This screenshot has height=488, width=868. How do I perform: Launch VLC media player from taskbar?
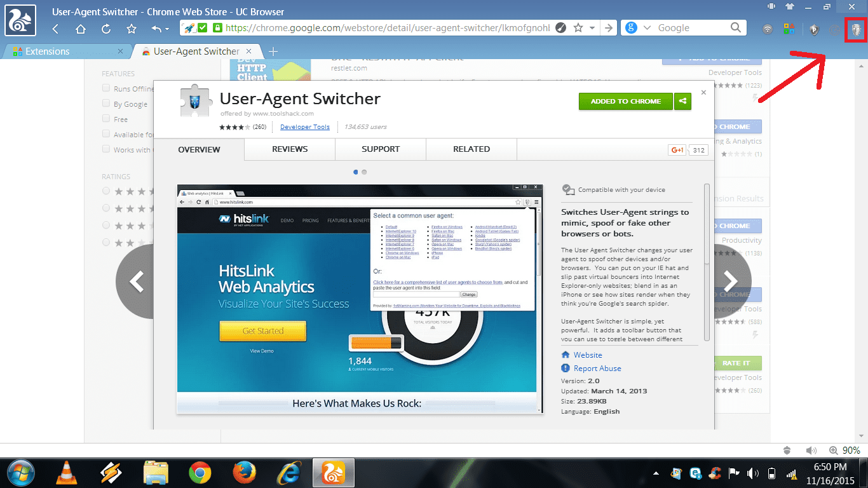pyautogui.click(x=65, y=473)
